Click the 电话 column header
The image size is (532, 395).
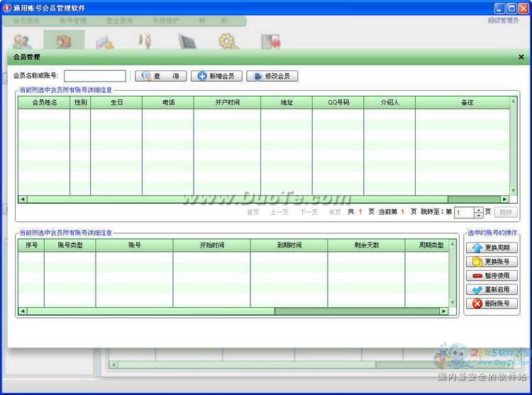coord(168,102)
